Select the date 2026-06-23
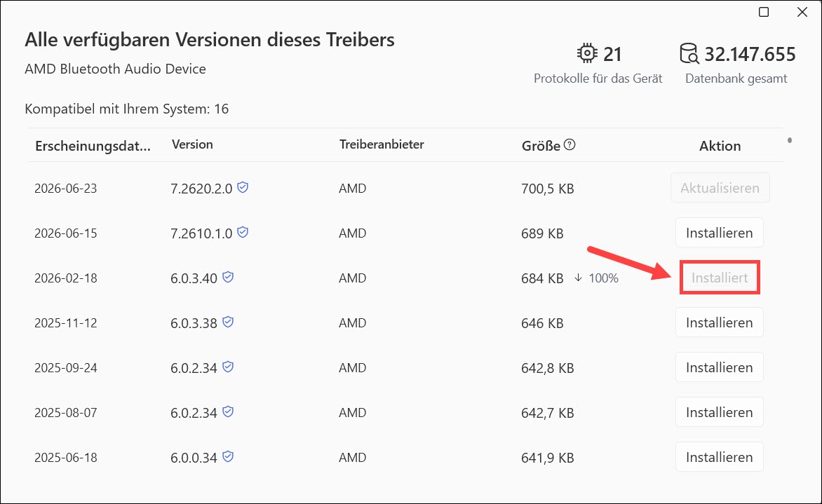The image size is (822, 504). tap(66, 189)
